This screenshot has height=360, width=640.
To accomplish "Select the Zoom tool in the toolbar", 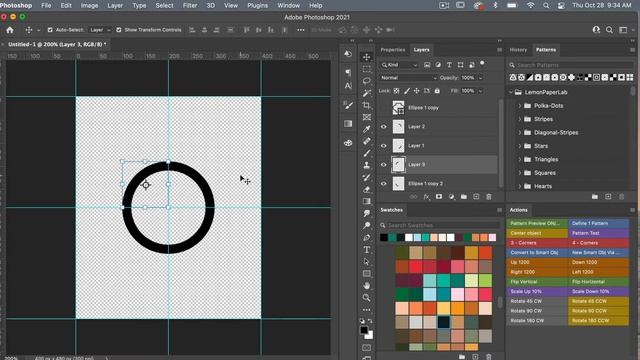I will click(367, 298).
